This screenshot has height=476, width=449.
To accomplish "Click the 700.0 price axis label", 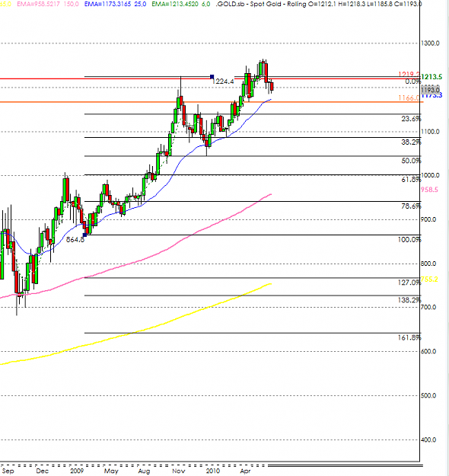I will (x=428, y=307).
